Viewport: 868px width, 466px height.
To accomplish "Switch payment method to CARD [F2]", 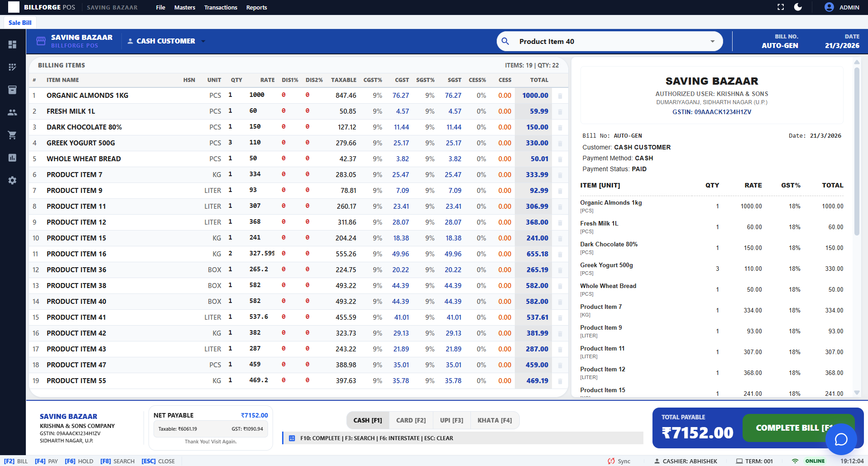I will point(410,420).
